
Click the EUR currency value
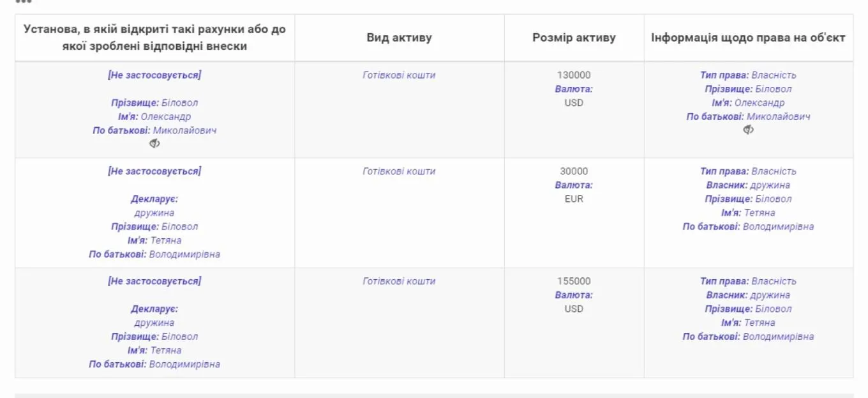click(x=574, y=199)
